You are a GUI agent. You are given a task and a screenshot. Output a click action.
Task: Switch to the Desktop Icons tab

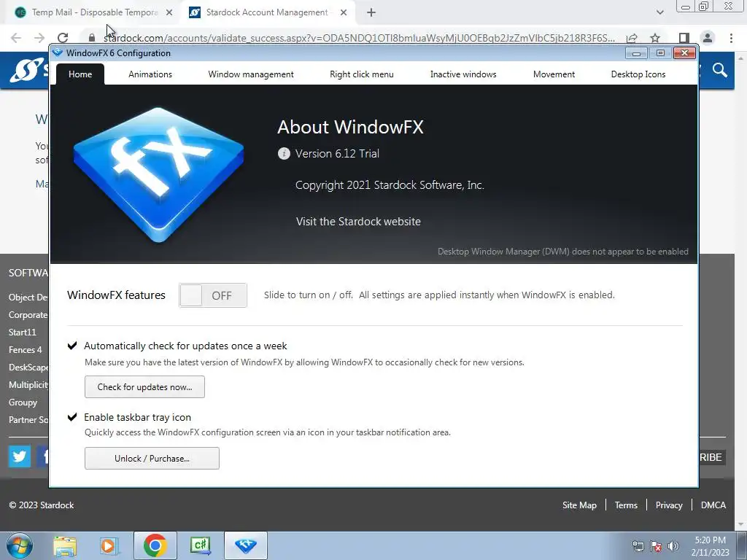click(x=638, y=74)
